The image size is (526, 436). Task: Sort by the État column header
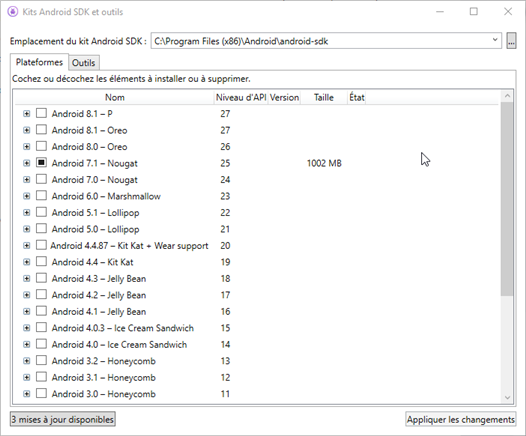click(x=357, y=98)
